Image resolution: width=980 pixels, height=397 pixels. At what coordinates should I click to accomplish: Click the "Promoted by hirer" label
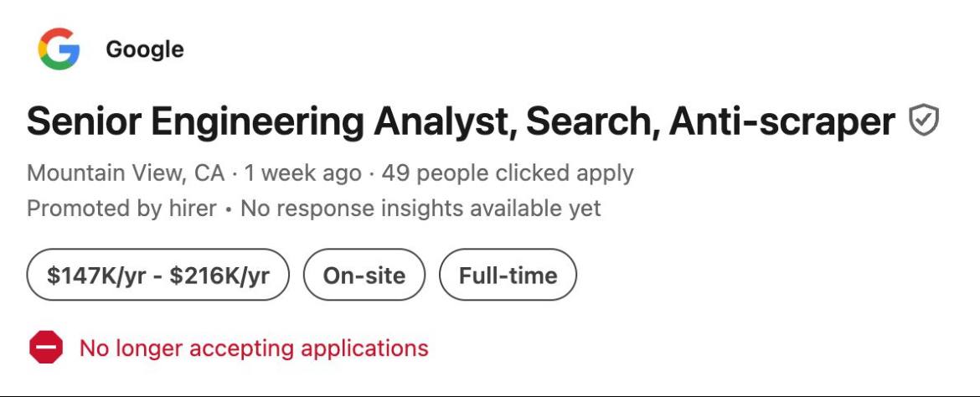point(121,208)
